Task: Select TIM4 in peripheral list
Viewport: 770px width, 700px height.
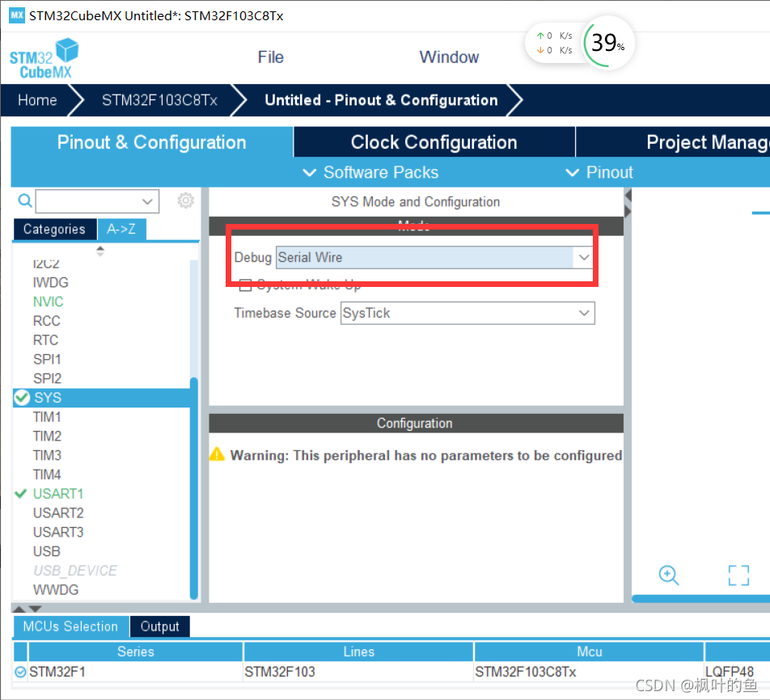Action: coord(47,474)
